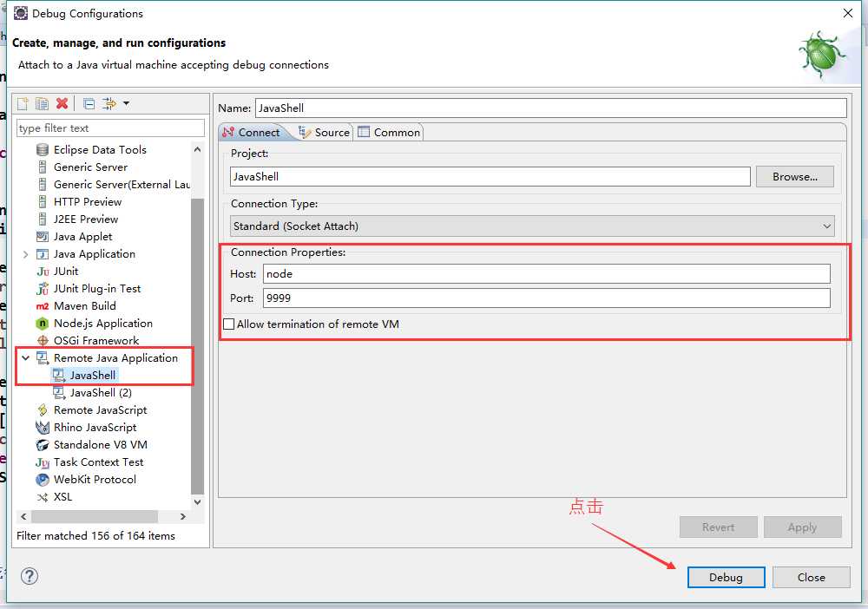This screenshot has height=609, width=868.
Task: Select Generic Server(External Launch) entry
Action: 122,185
